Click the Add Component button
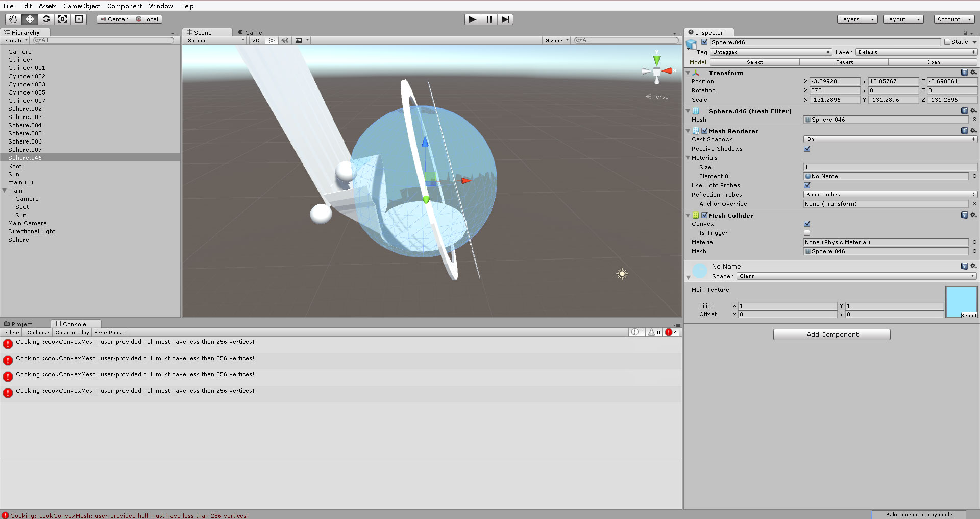Image resolution: width=980 pixels, height=519 pixels. (831, 334)
